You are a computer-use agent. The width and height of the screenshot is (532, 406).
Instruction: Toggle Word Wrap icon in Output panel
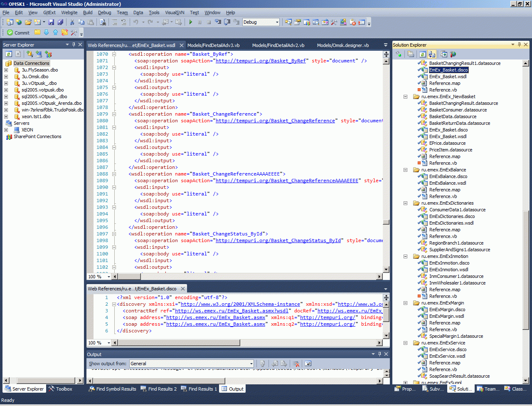coord(308,364)
